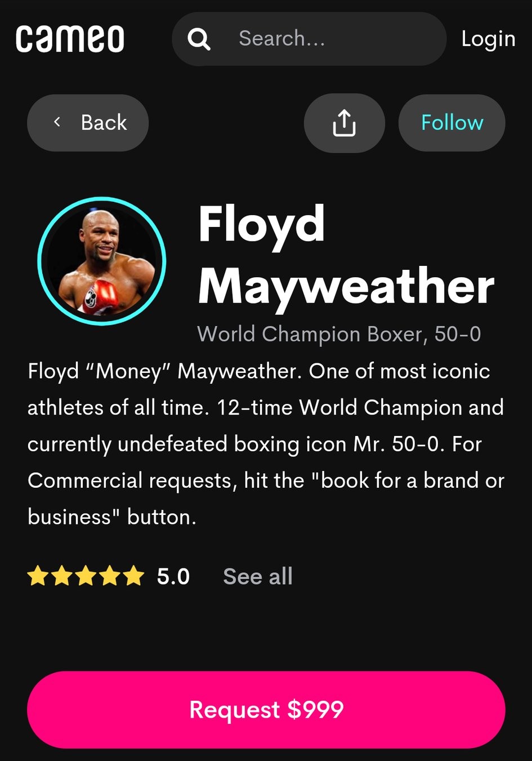
Task: Click the World Champion Boxer, 50-0 subtitle
Action: tap(339, 334)
